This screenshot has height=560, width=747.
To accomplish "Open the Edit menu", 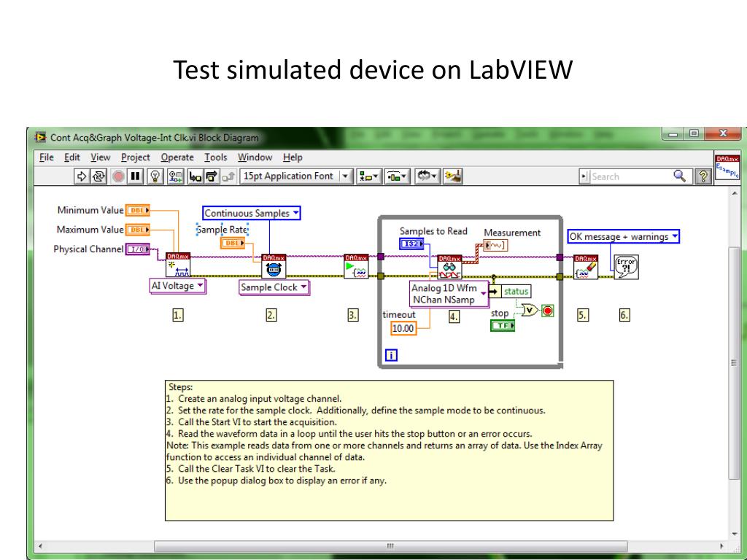I will tap(72, 157).
